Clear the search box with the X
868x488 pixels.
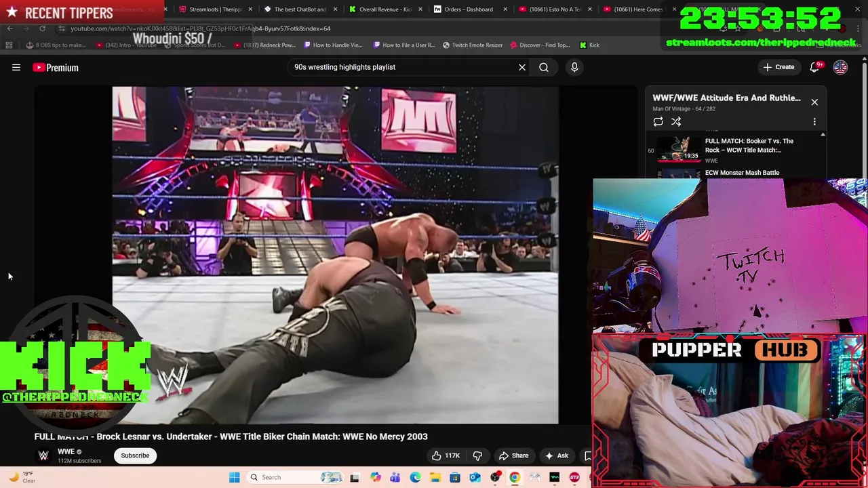[x=522, y=67]
